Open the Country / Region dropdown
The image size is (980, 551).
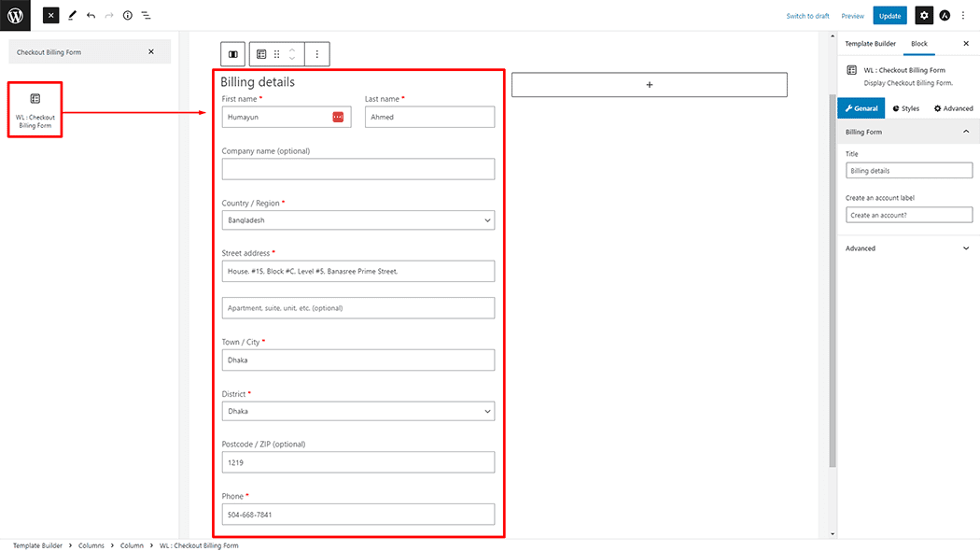point(358,220)
